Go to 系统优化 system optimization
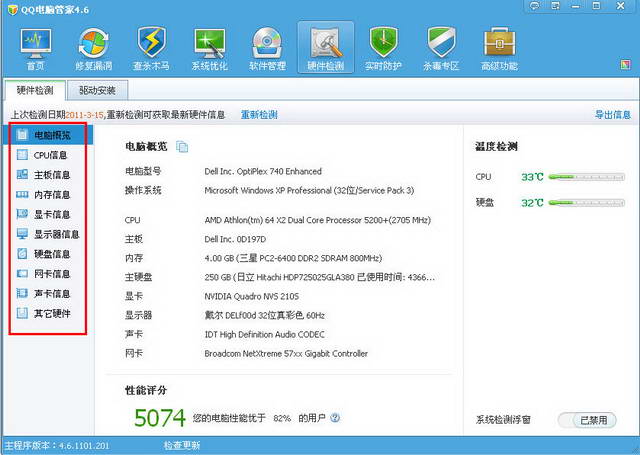This screenshot has width=640, height=455. pyautogui.click(x=210, y=47)
